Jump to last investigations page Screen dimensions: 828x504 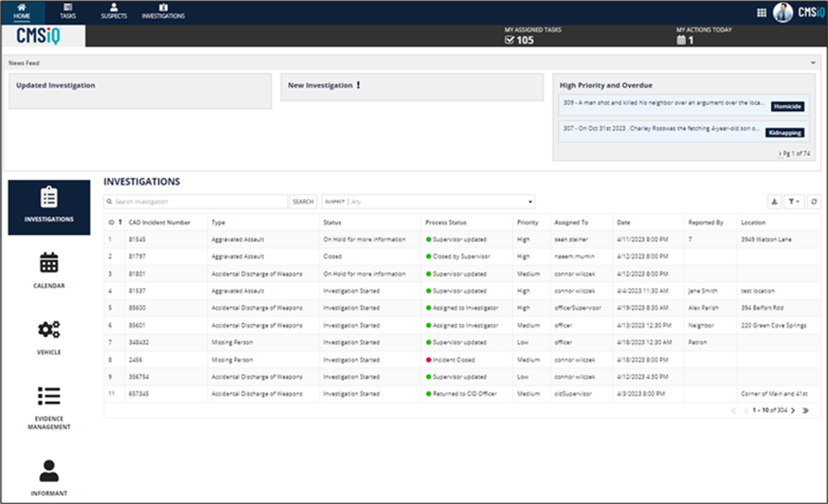805,410
